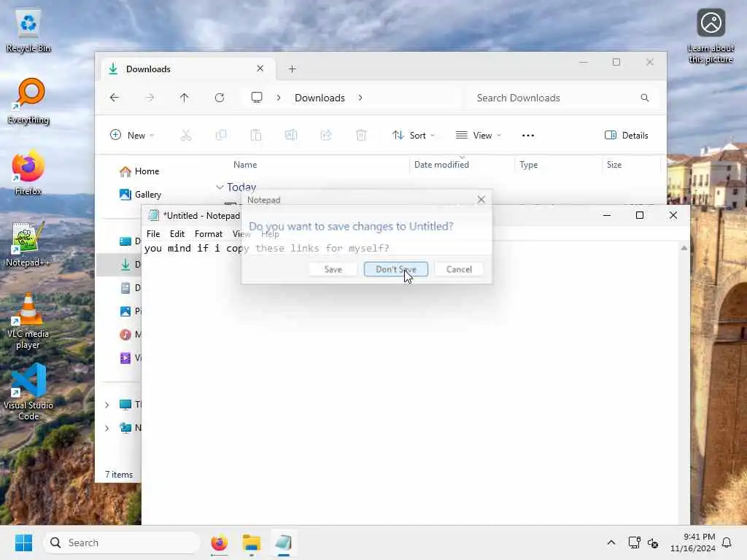This screenshot has width=747, height=560.
Task: Open Firefox from the taskbar
Action: pos(219,542)
